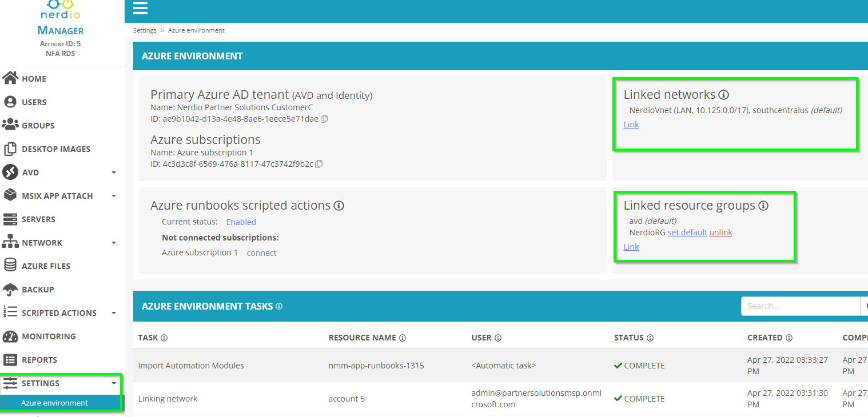Click the AVD sidebar icon
868x417 pixels.
(x=10, y=172)
